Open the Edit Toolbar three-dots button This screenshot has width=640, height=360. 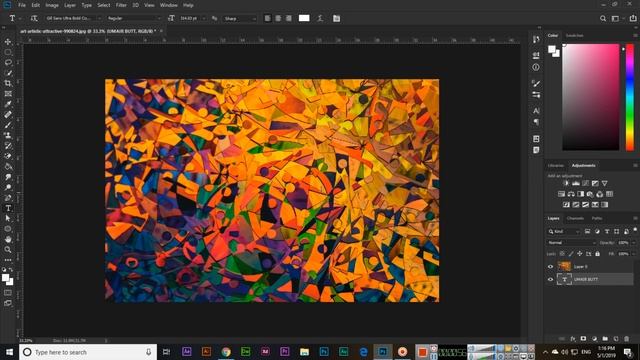(8, 260)
